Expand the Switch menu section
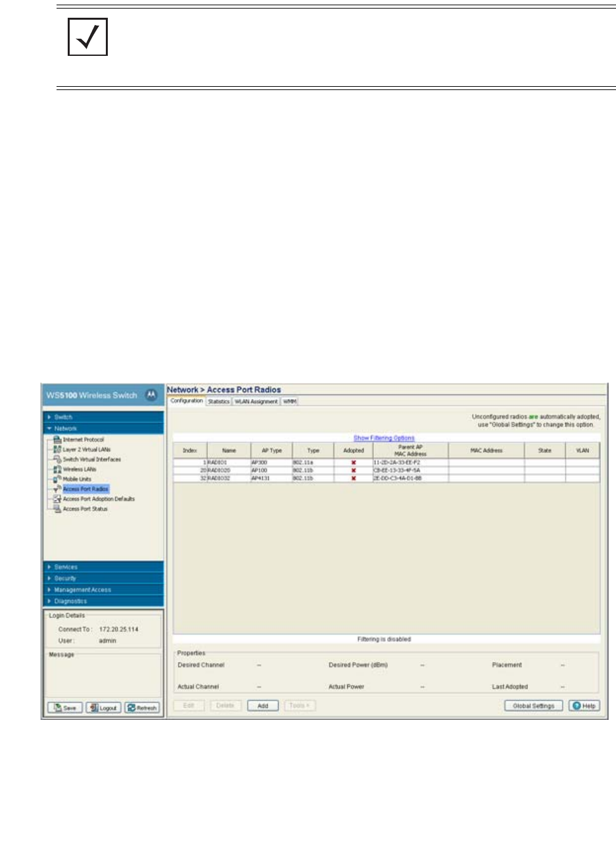616x852 pixels. pos(103,417)
